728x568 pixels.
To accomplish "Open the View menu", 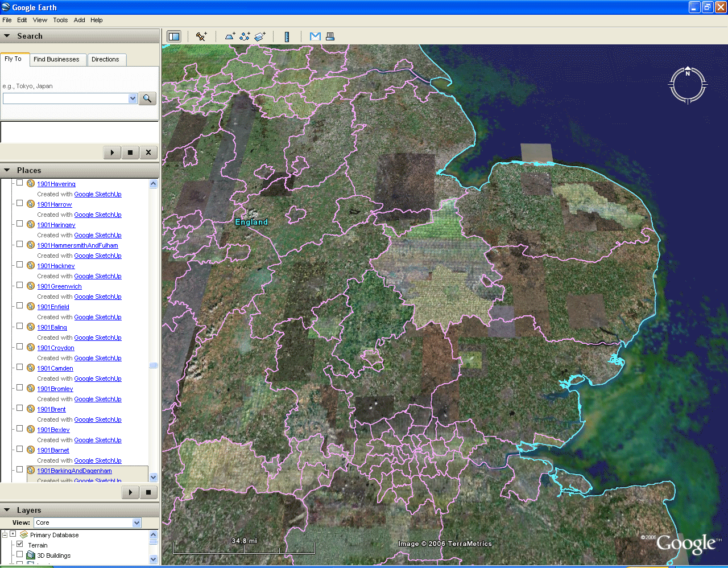I will coord(40,20).
